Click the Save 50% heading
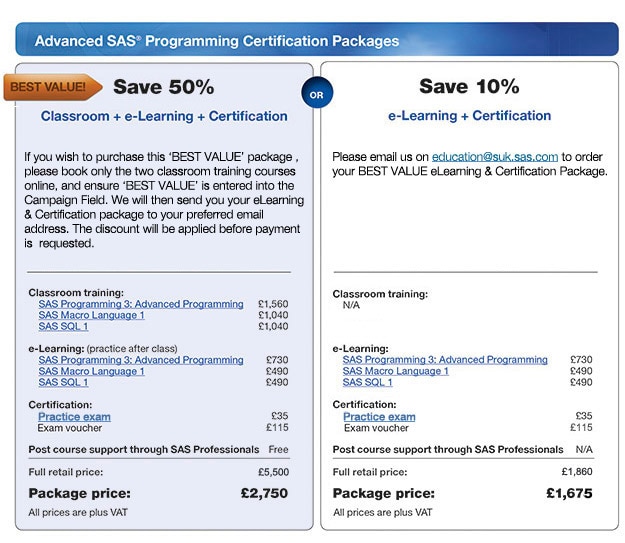The image size is (625, 543). point(163,87)
